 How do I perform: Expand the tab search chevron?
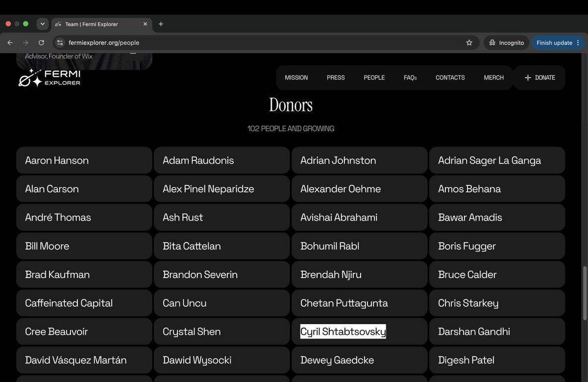point(43,24)
